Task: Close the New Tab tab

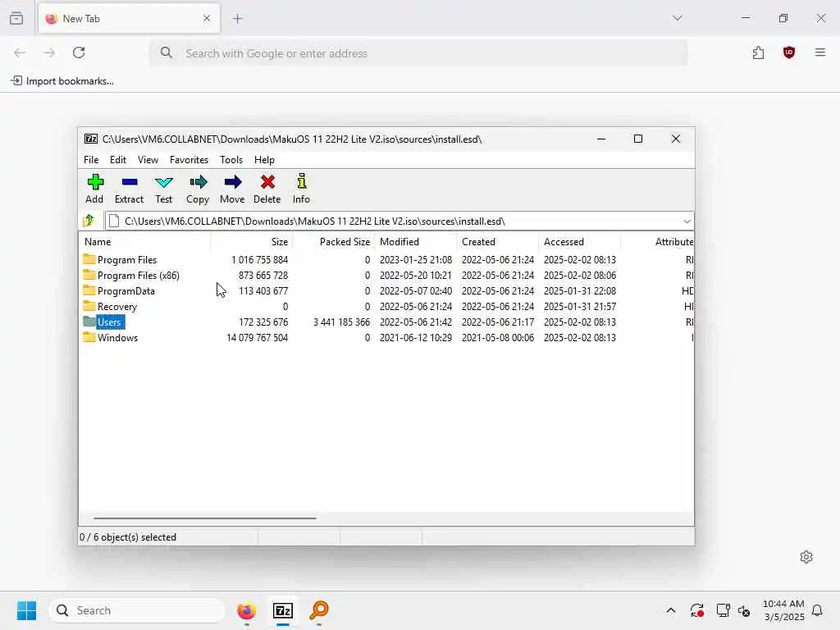Action: [207, 18]
